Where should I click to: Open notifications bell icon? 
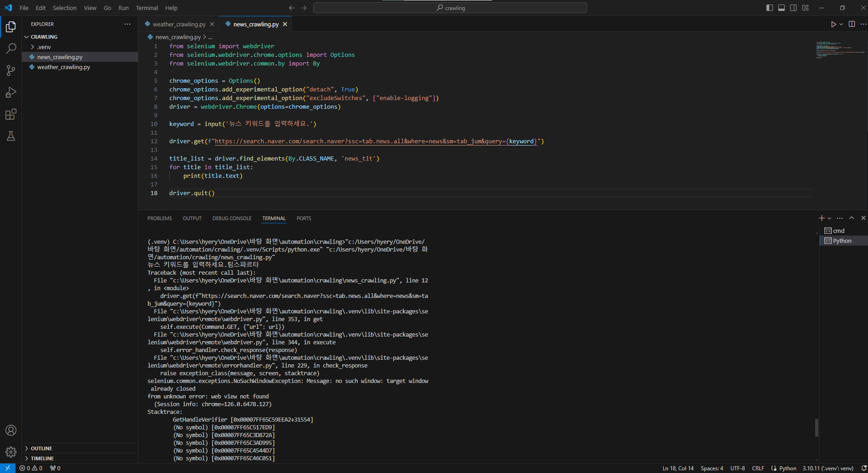[x=863, y=468]
